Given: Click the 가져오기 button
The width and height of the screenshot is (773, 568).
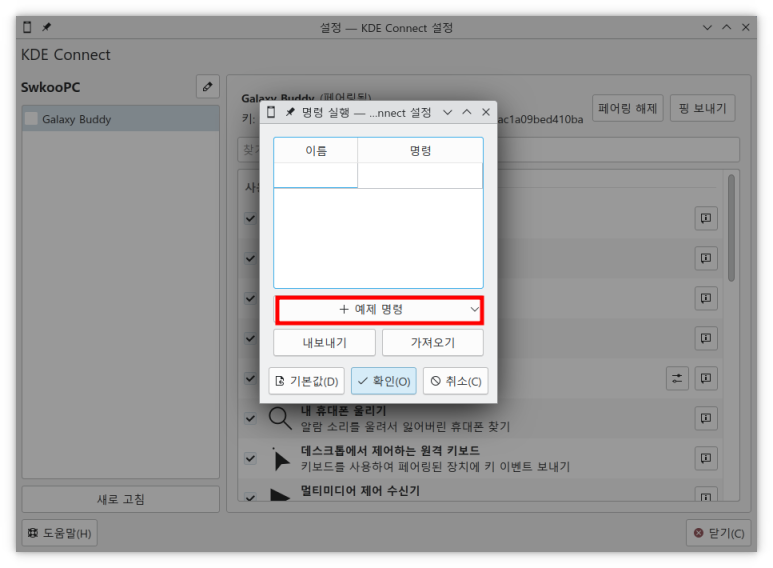Looking at the screenshot, I should 433,343.
